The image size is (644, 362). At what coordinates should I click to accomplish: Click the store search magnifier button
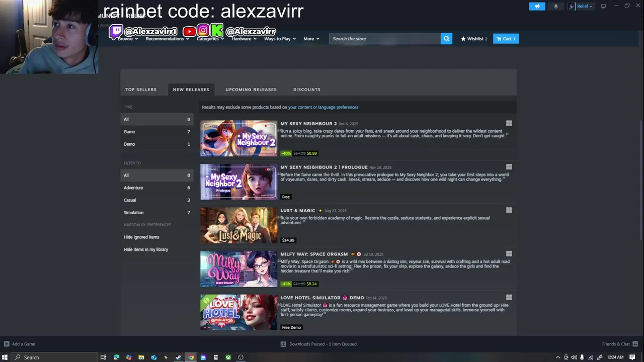tap(446, 39)
